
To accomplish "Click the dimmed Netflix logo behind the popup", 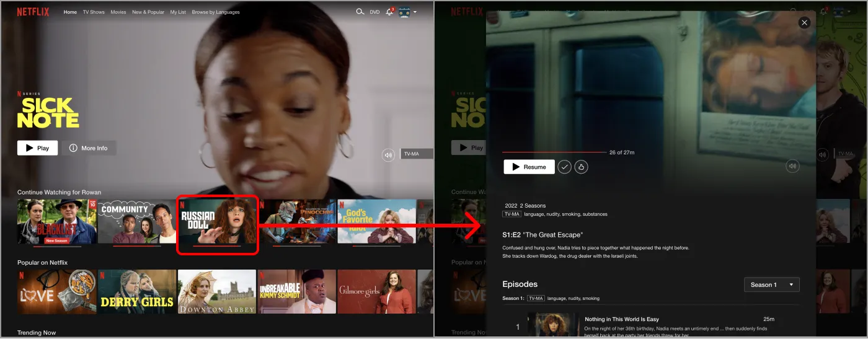I will click(466, 12).
